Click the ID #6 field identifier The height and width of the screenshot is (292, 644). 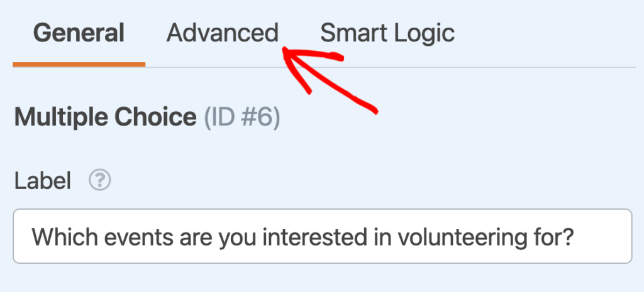point(242,119)
